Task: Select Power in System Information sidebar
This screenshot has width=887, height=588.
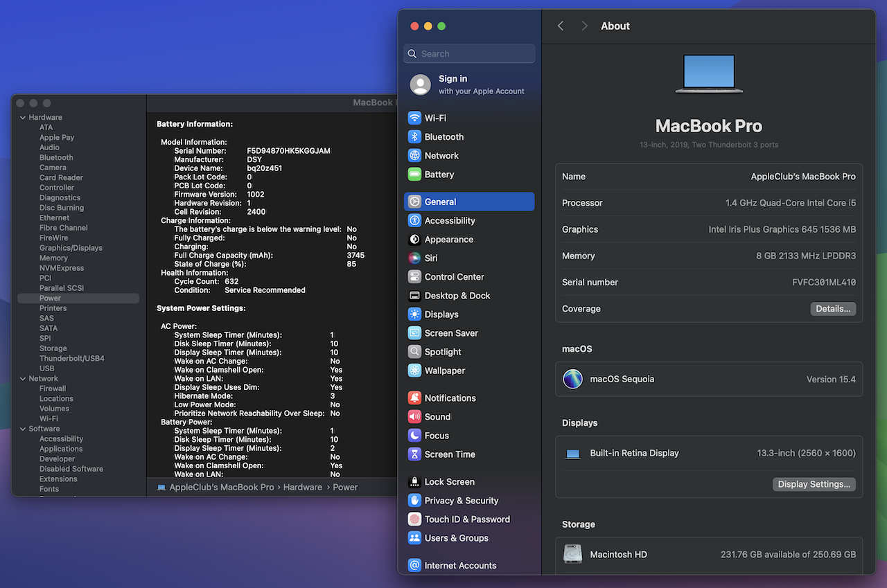Action: tap(78, 298)
